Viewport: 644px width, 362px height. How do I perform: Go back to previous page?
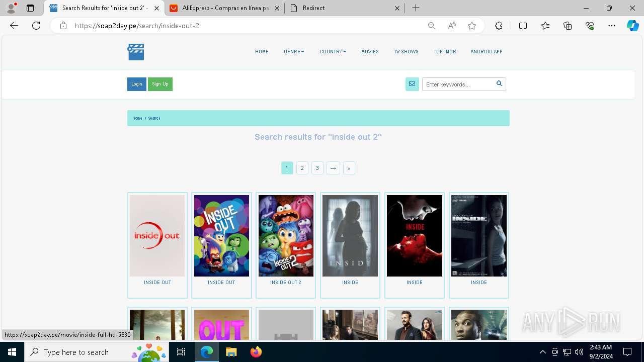[14, 26]
